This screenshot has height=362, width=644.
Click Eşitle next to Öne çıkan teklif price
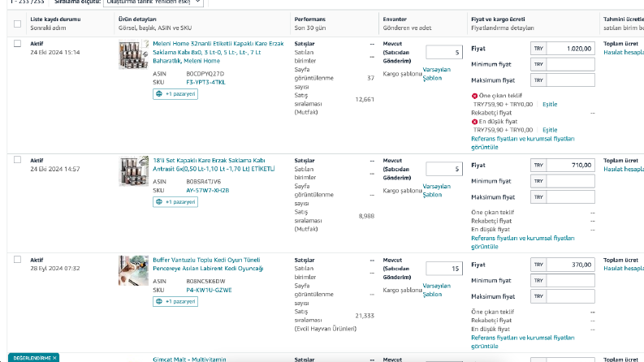click(x=550, y=104)
